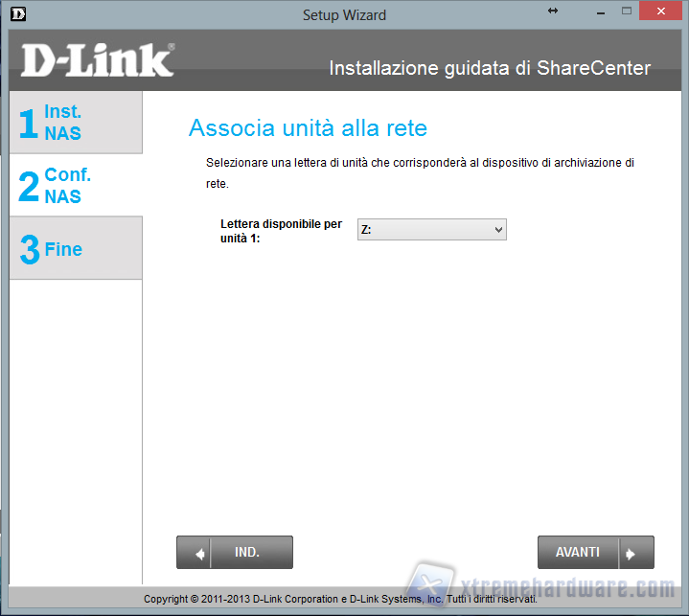Go to step 1 Inst. NAS
Image resolution: width=689 pixels, height=616 pixels.
click(75, 123)
